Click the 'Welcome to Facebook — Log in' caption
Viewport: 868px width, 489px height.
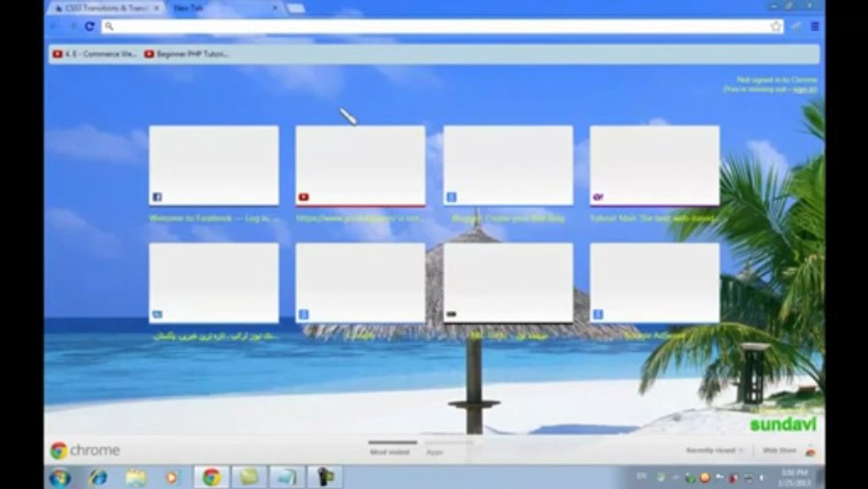214,219
